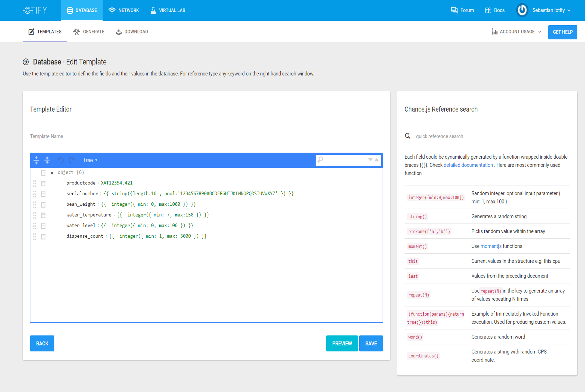Click the user avatar power icon
Screen dimensions: 585x392
click(x=522, y=10)
